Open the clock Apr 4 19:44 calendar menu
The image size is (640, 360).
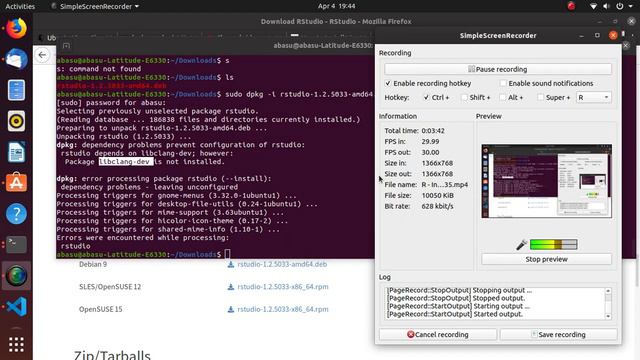(336, 6)
